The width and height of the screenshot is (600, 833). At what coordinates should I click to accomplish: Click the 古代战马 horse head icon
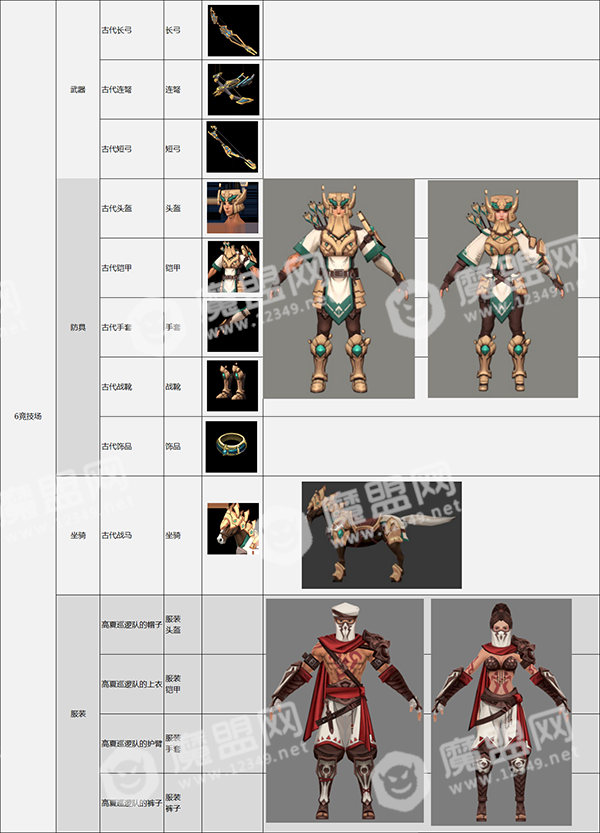click(x=233, y=529)
